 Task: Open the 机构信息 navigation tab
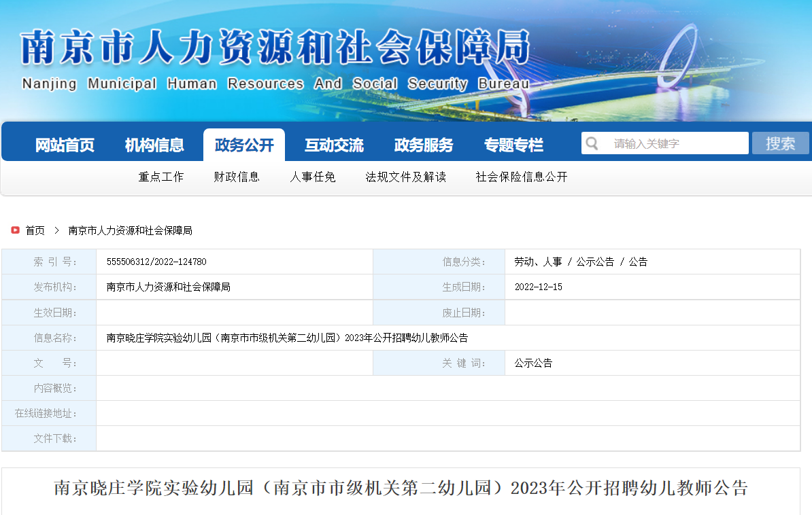154,145
